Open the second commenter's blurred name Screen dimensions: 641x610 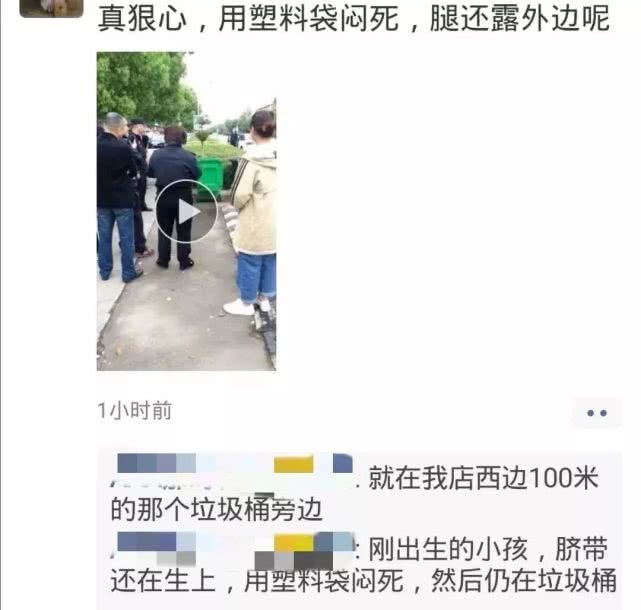pos(235,550)
